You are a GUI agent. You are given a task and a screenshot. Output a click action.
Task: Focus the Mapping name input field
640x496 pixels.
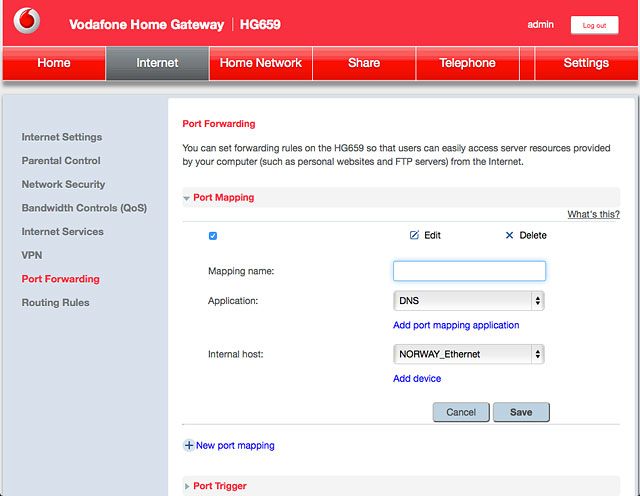coord(469,271)
